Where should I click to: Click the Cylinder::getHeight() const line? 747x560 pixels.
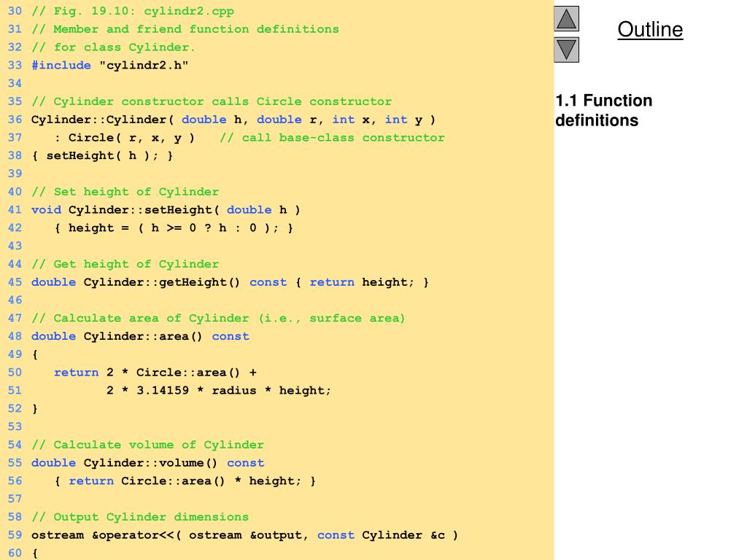click(230, 282)
